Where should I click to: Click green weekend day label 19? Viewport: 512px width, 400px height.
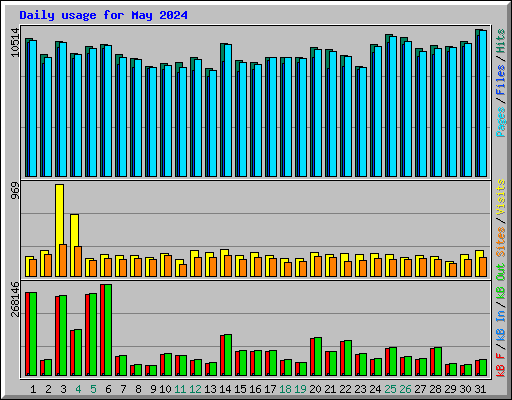300,389
